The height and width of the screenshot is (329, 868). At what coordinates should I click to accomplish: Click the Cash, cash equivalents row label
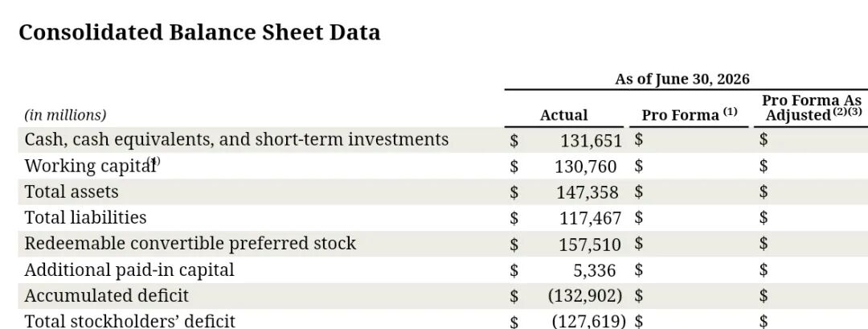[x=236, y=140]
